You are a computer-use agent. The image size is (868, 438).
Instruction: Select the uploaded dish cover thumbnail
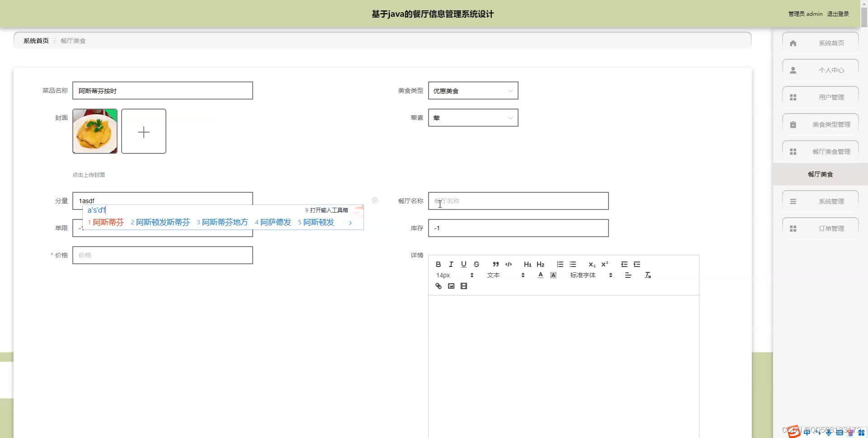click(95, 131)
